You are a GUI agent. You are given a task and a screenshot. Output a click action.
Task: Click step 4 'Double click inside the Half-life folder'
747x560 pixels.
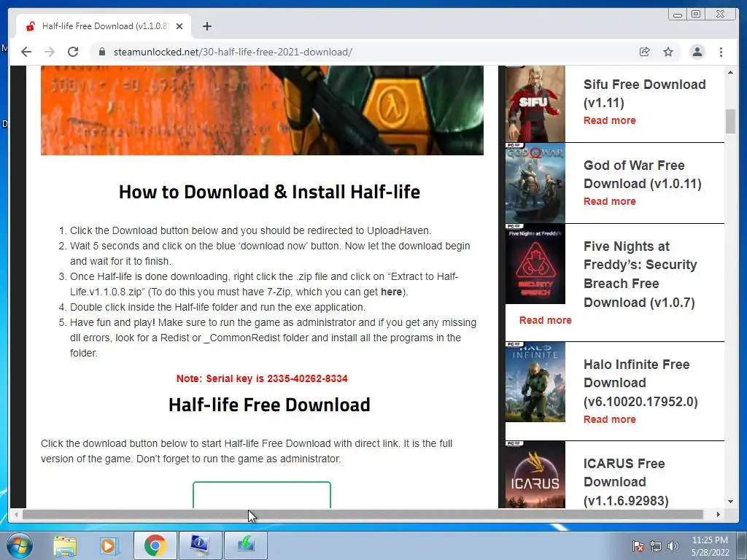[217, 307]
